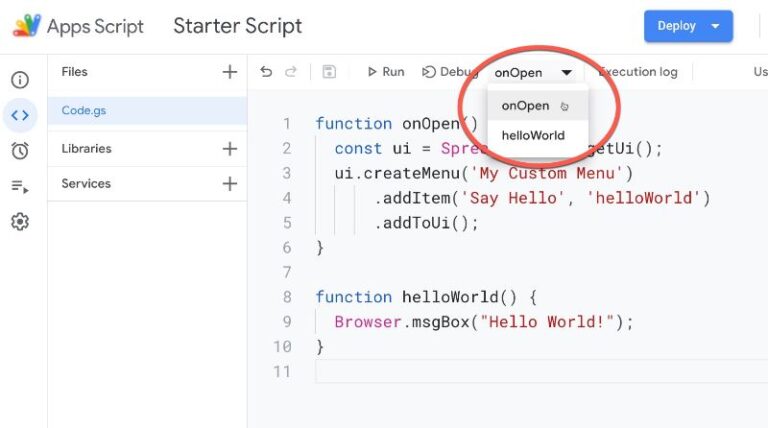Collapse the onOpen function selector dropdown
The width and height of the screenshot is (768, 428).
click(x=533, y=72)
